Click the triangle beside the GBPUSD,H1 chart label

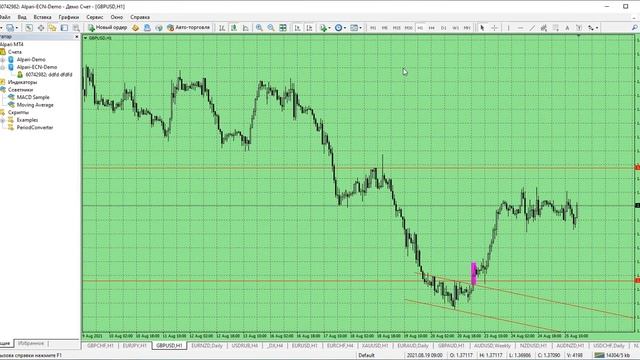85,38
